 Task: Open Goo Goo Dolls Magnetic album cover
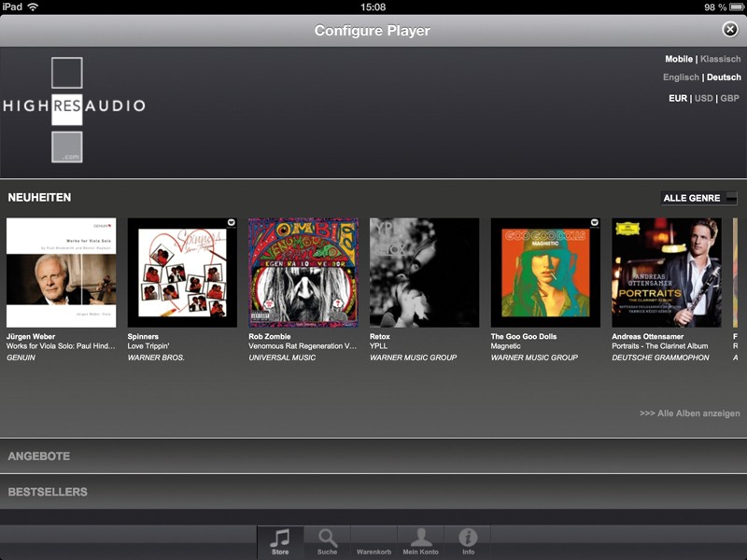click(x=545, y=273)
